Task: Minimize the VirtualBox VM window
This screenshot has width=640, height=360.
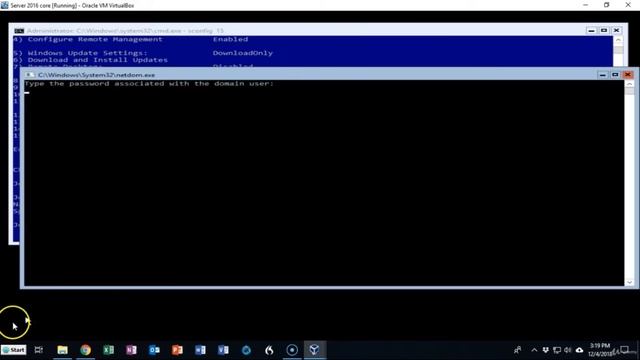Action: (585, 5)
